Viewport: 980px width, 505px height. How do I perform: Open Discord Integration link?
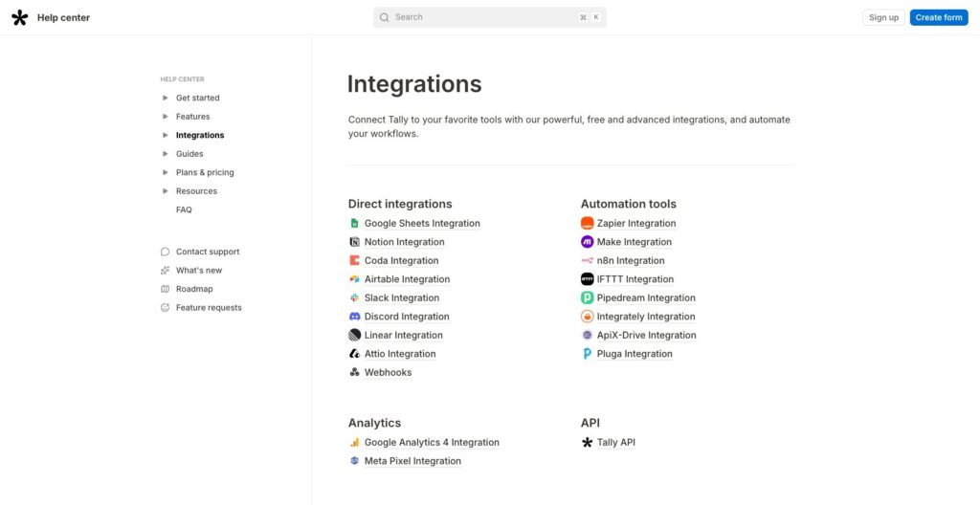tap(407, 317)
